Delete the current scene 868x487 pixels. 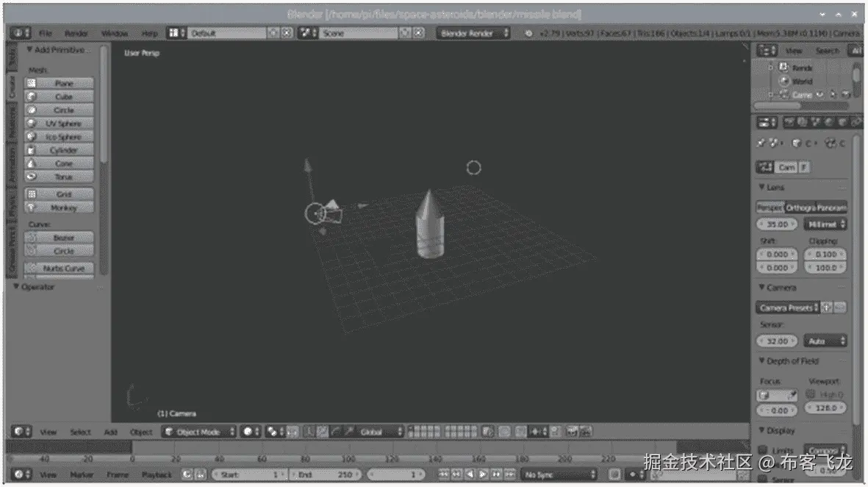coord(419,33)
